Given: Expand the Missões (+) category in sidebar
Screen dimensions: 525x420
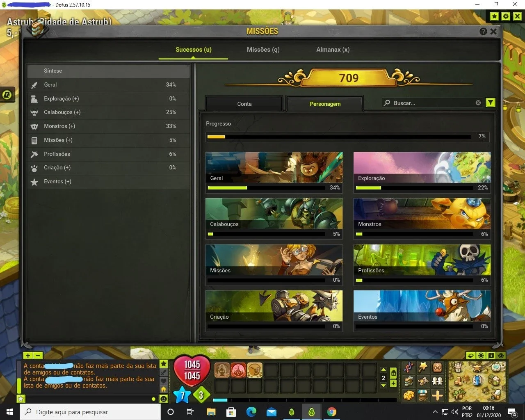Looking at the screenshot, I should coord(108,140).
